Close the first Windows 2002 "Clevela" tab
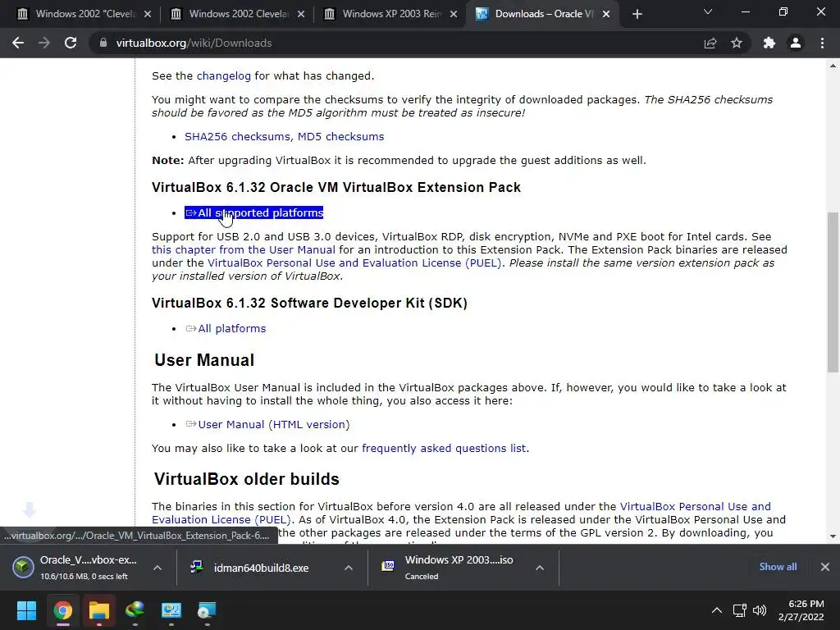This screenshot has width=840, height=630. coord(148,14)
